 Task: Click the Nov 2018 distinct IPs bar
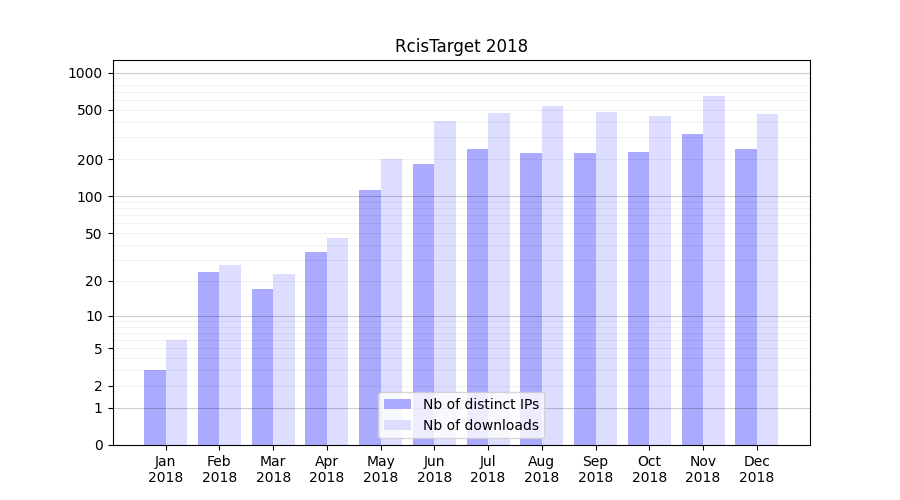tap(692, 290)
